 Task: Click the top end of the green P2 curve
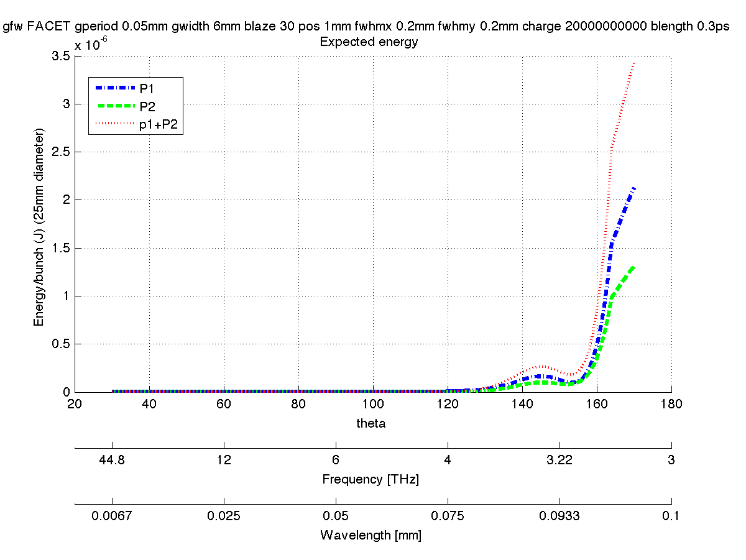coord(633,267)
